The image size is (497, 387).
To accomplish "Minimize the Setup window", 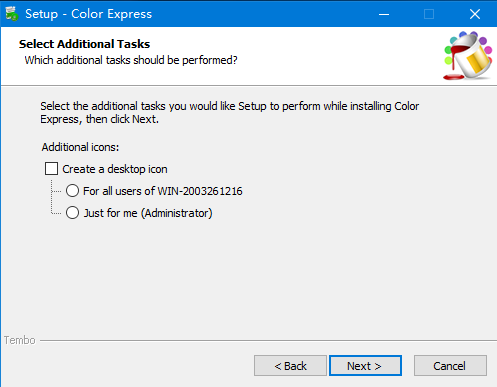I will click(384, 14).
